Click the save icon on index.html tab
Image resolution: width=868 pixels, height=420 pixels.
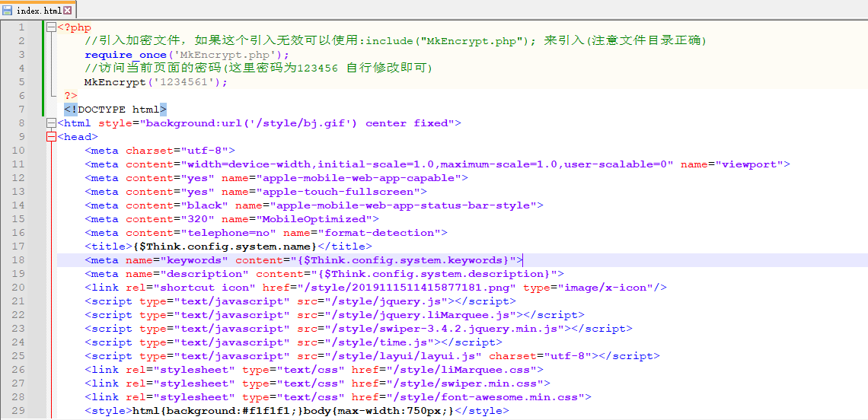click(x=8, y=10)
